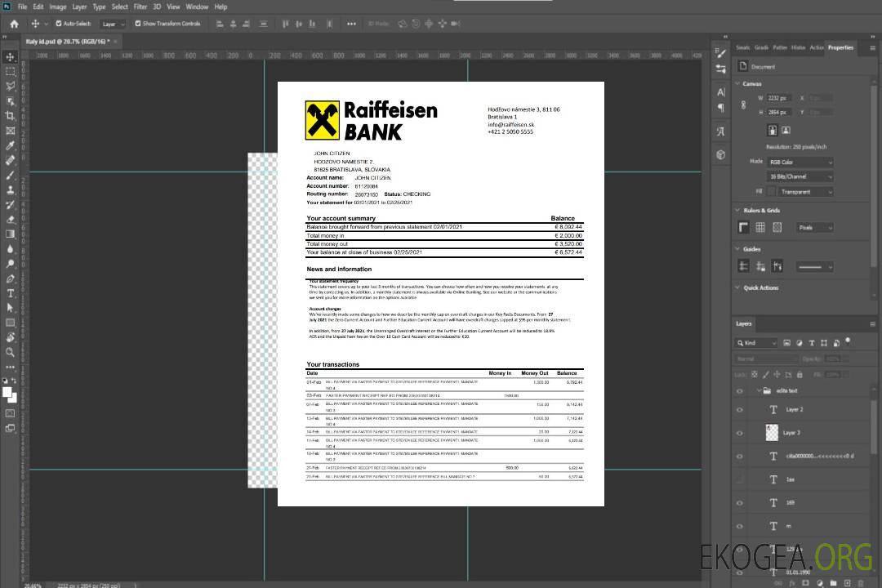
Task: Click the foreground color swatch
Action: click(7, 393)
